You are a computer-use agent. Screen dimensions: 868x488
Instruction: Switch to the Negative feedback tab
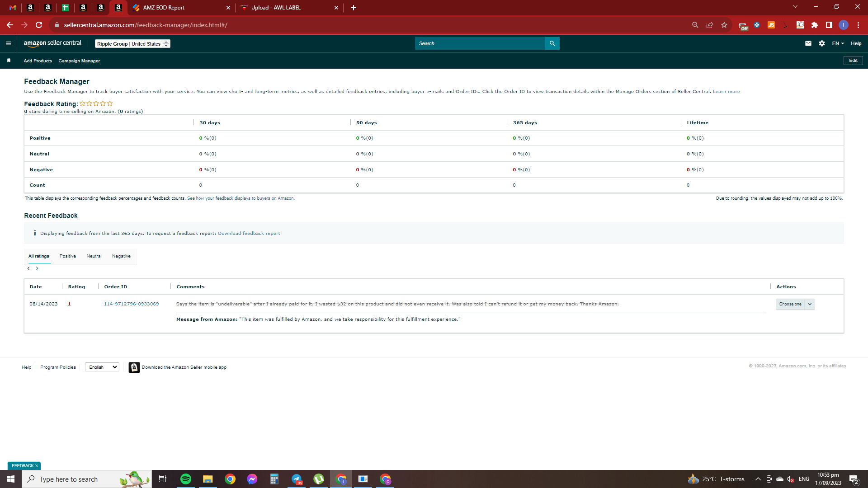121,256
